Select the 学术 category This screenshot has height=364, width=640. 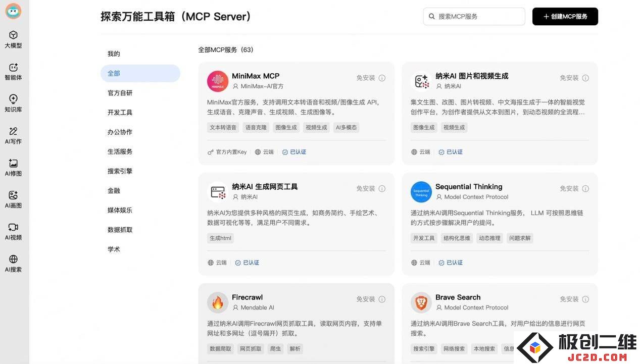[x=140, y=249]
